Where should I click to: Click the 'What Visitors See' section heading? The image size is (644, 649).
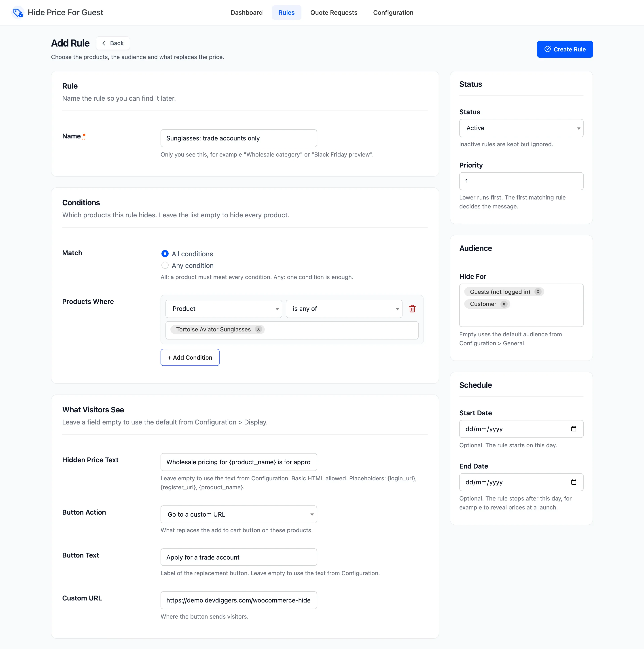(93, 409)
